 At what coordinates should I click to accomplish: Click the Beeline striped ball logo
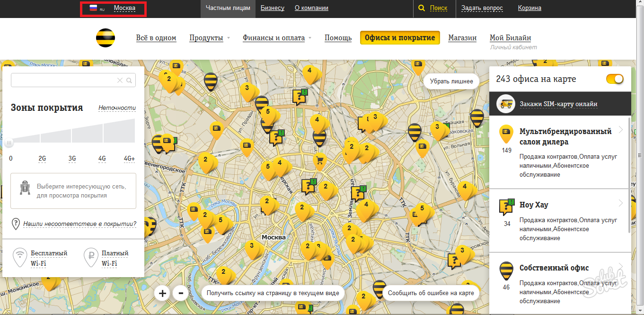pyautogui.click(x=106, y=38)
